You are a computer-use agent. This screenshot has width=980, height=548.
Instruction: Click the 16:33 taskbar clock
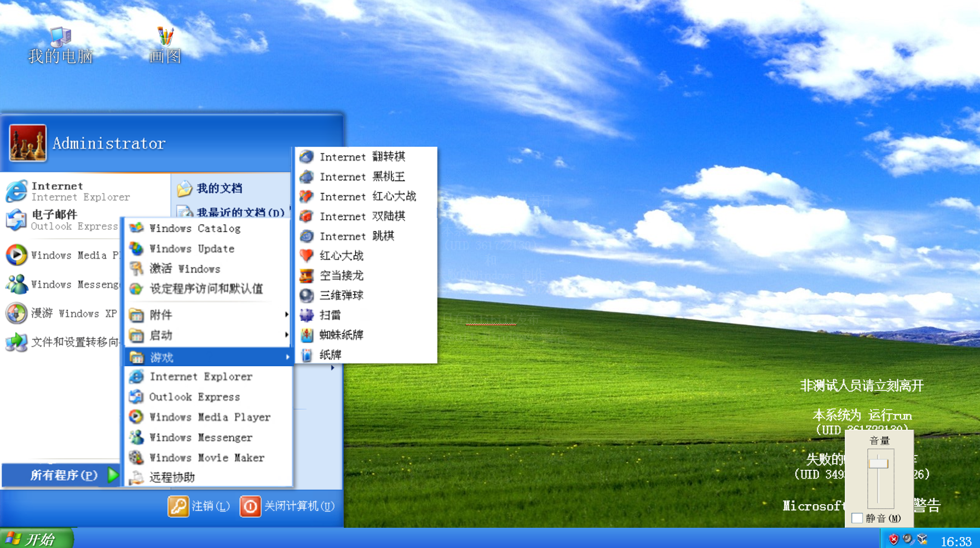(956, 541)
